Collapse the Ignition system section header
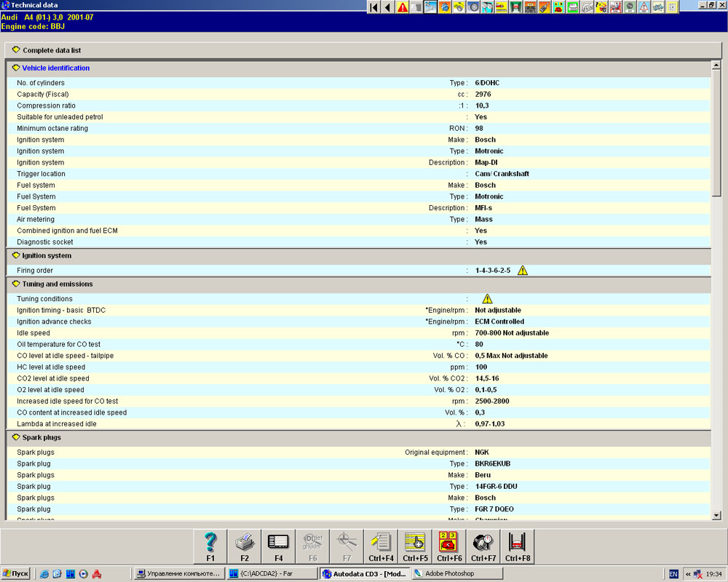Screen dimensions: 728x582 pyautogui.click(x=16, y=255)
